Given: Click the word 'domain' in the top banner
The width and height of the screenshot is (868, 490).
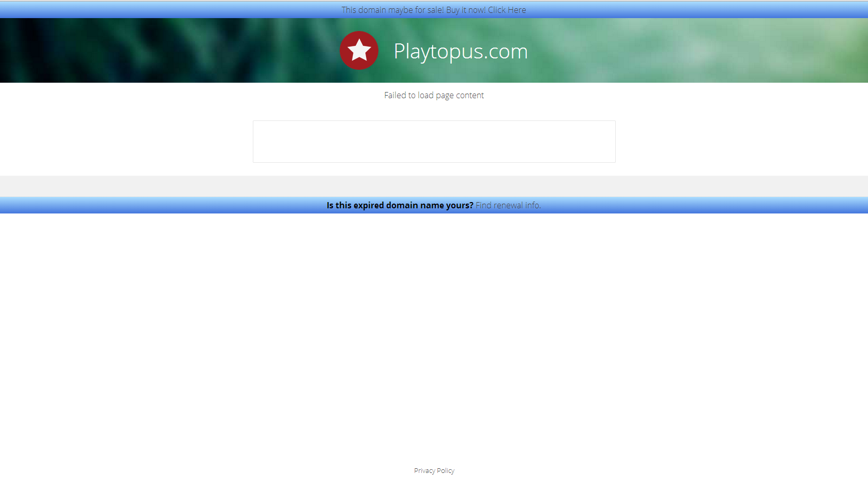Looking at the screenshot, I should [x=372, y=10].
